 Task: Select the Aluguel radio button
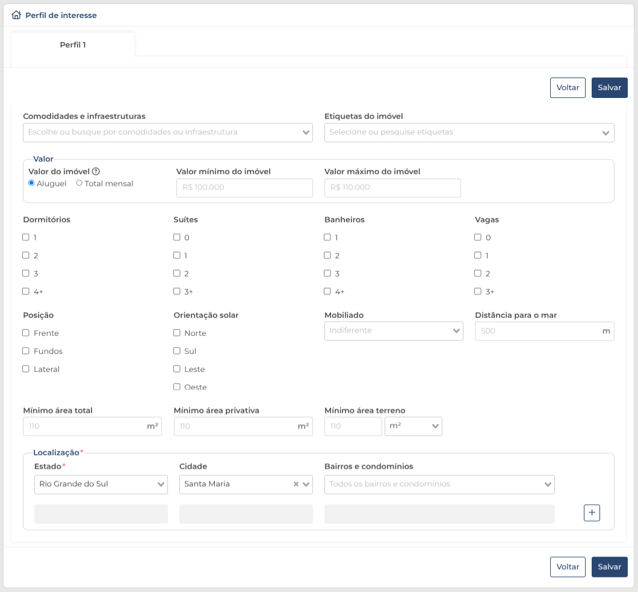pyautogui.click(x=31, y=183)
